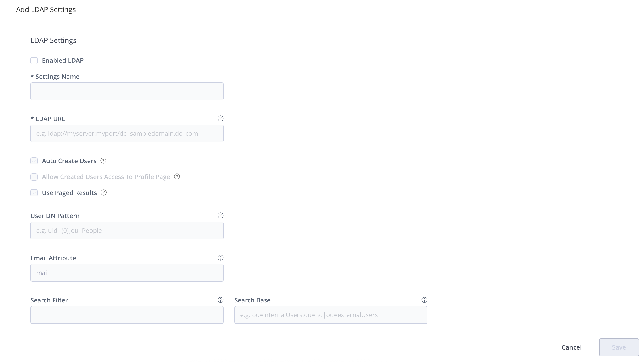The height and width of the screenshot is (362, 644).
Task: Click inside the Search Filter field
Action: point(127,315)
